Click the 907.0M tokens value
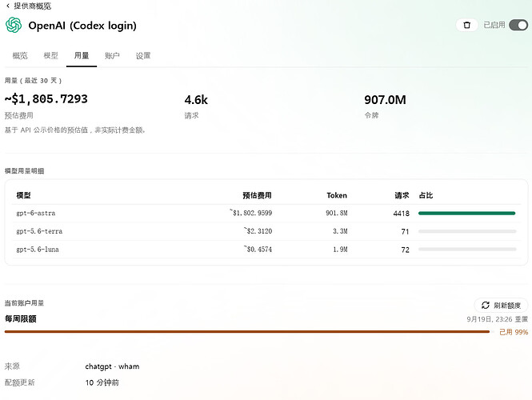 tap(385, 100)
